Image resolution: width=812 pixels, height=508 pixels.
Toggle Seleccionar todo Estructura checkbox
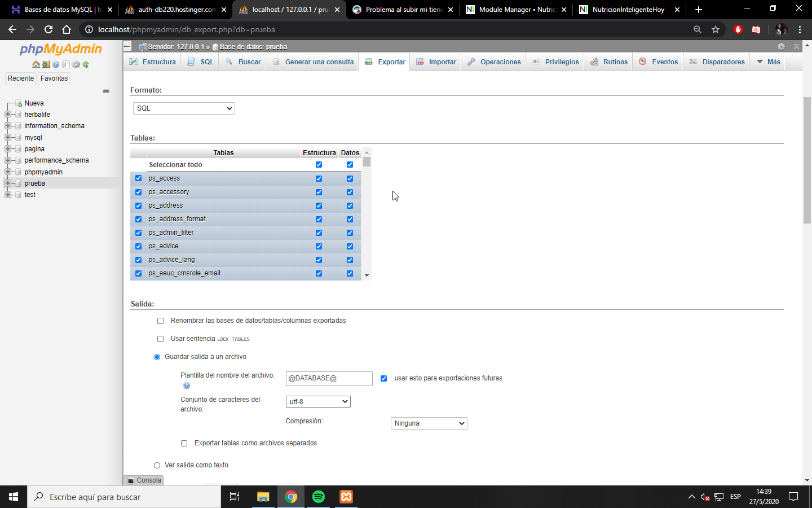coord(319,165)
